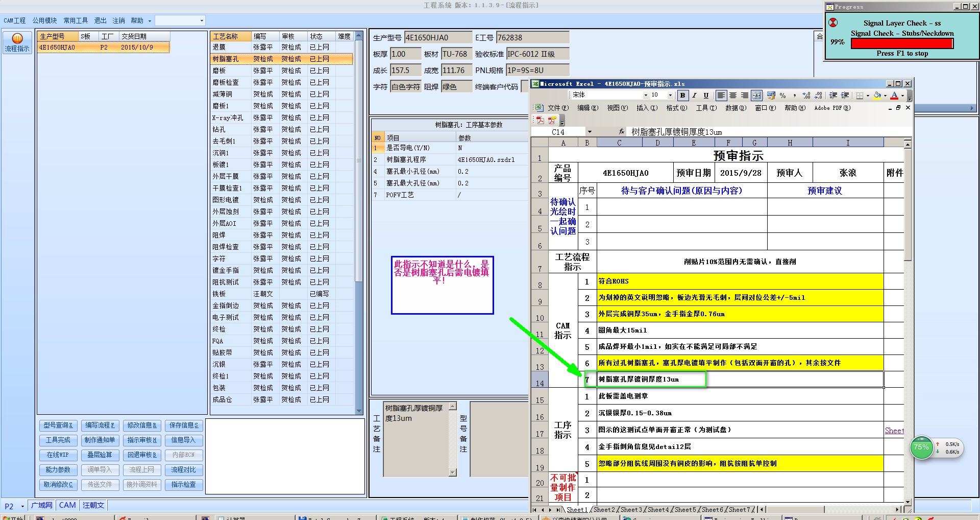
Task: Click Decrease Decimal icon
Action: coord(818,96)
